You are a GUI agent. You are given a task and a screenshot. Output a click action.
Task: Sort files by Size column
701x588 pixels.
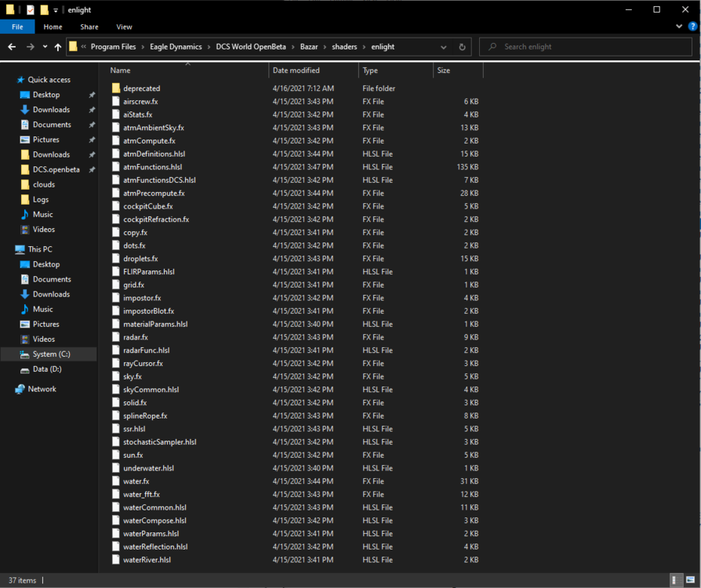point(444,71)
